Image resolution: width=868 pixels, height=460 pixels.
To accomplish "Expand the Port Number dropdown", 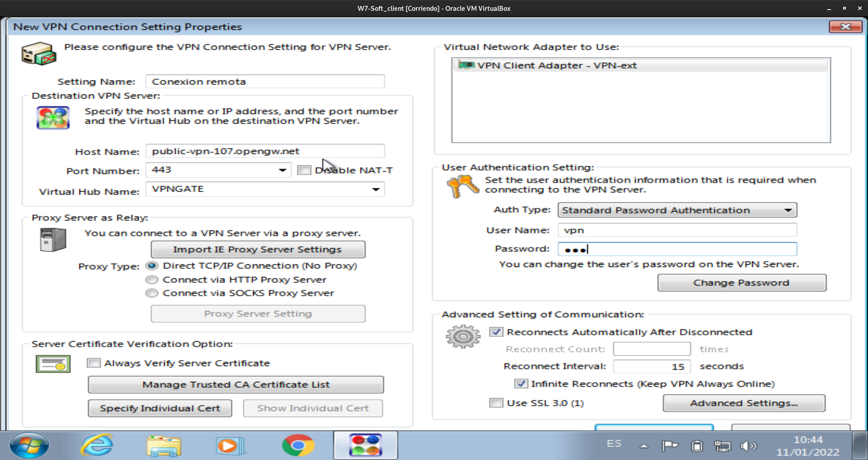I will click(282, 170).
